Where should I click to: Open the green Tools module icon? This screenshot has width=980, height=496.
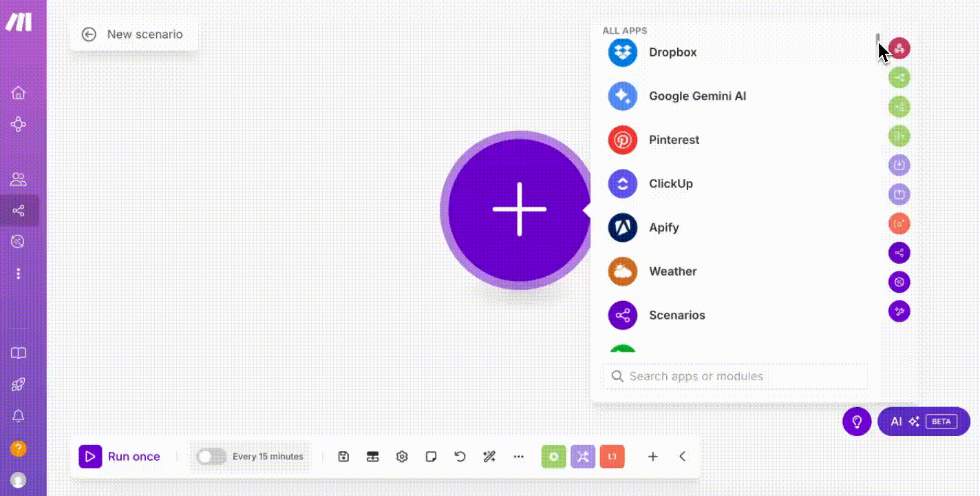click(x=554, y=456)
